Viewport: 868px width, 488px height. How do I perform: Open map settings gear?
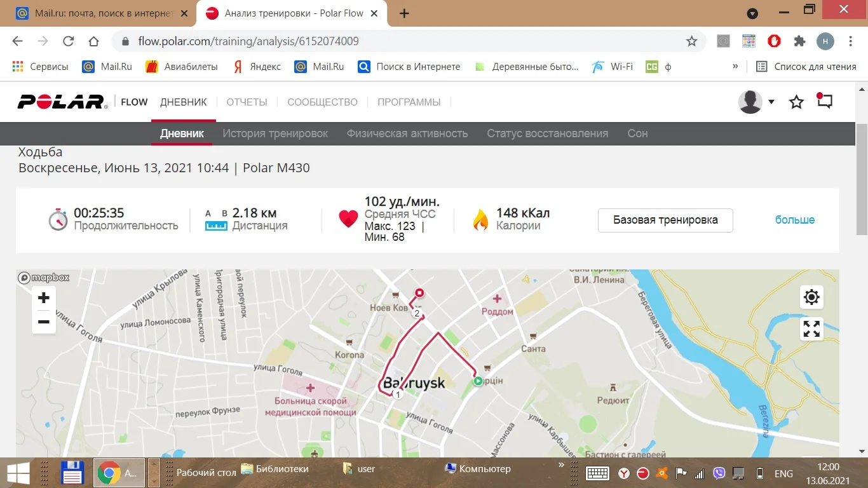pos(811,297)
